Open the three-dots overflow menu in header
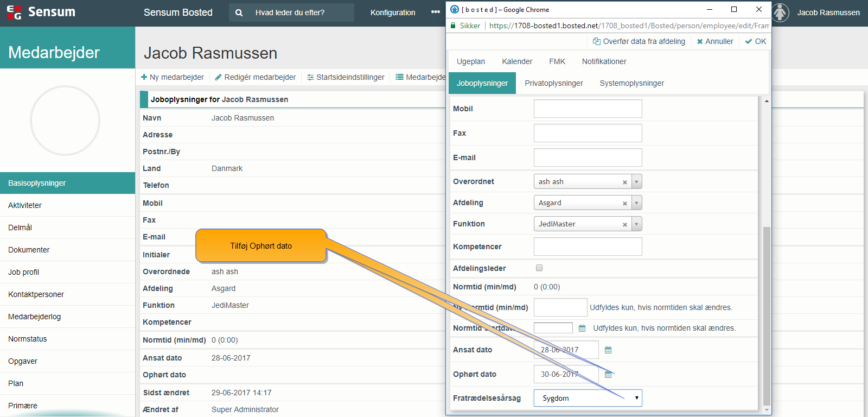Screen dimensions: 868x417 pos(435,12)
